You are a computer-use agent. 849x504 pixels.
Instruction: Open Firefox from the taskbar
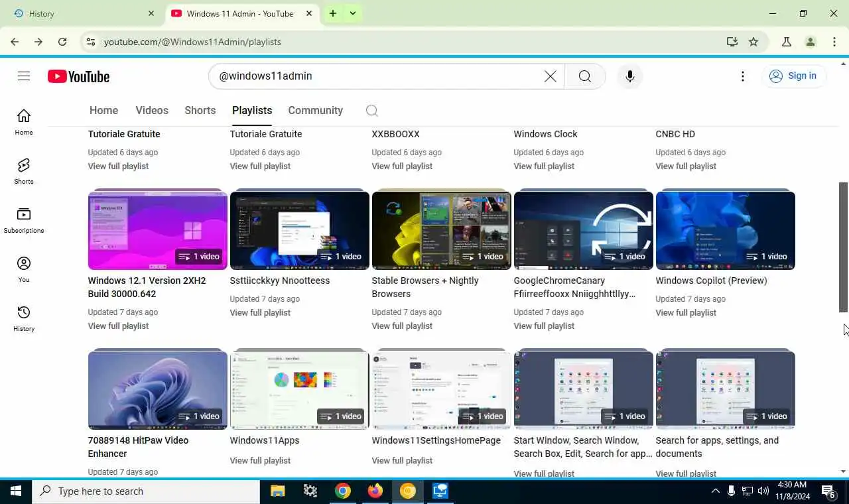[375, 491]
